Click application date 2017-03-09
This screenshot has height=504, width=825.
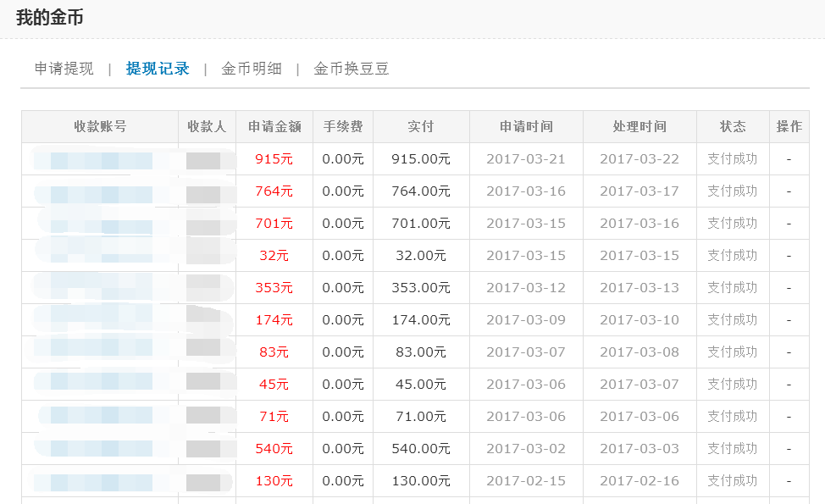pyautogui.click(x=526, y=320)
